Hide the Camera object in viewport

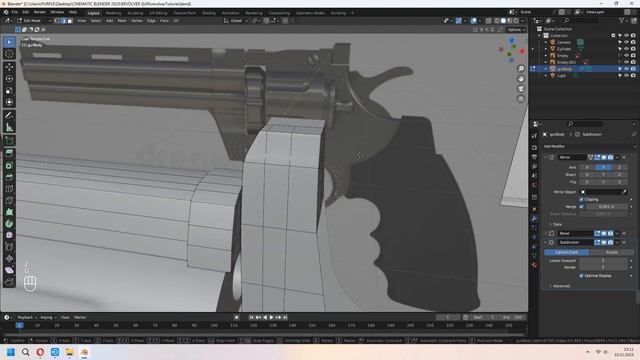tap(627, 42)
